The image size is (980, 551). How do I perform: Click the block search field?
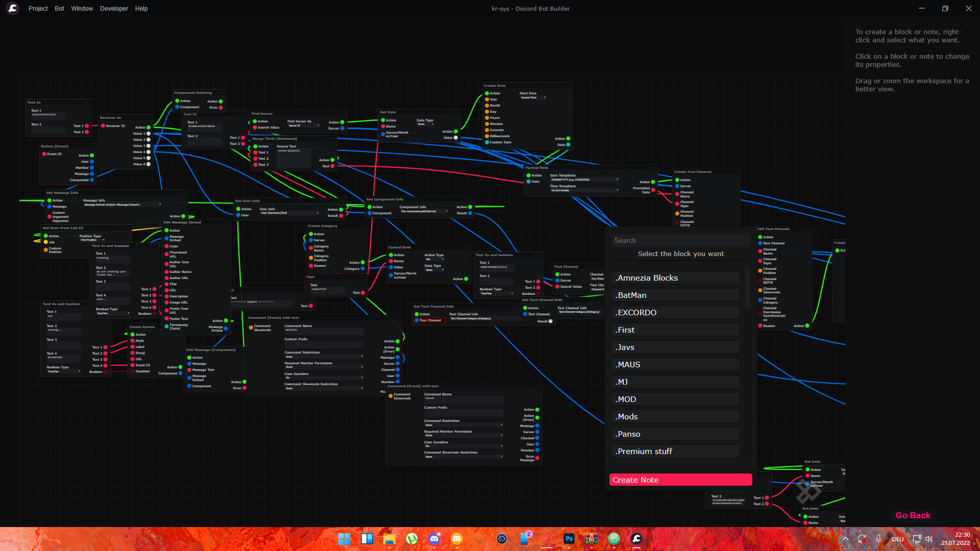pyautogui.click(x=680, y=240)
